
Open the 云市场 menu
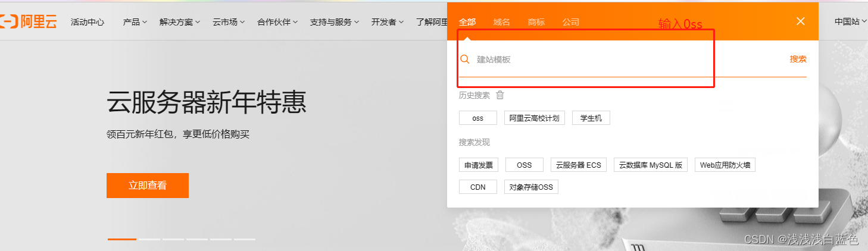229,22
